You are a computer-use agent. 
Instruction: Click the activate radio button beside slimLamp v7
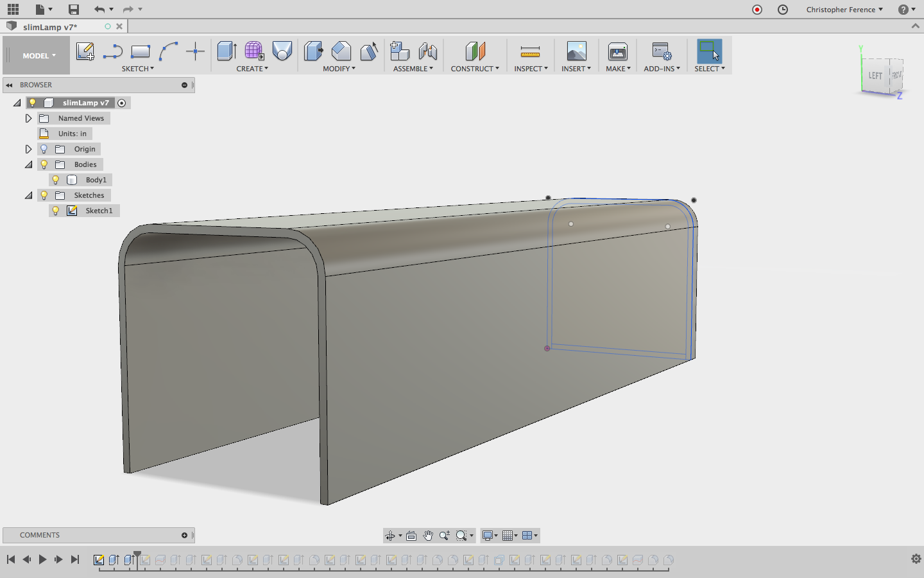pyautogui.click(x=122, y=103)
